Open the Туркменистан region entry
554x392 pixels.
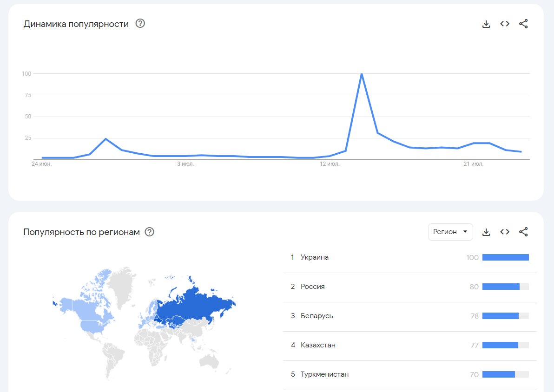[x=324, y=374]
